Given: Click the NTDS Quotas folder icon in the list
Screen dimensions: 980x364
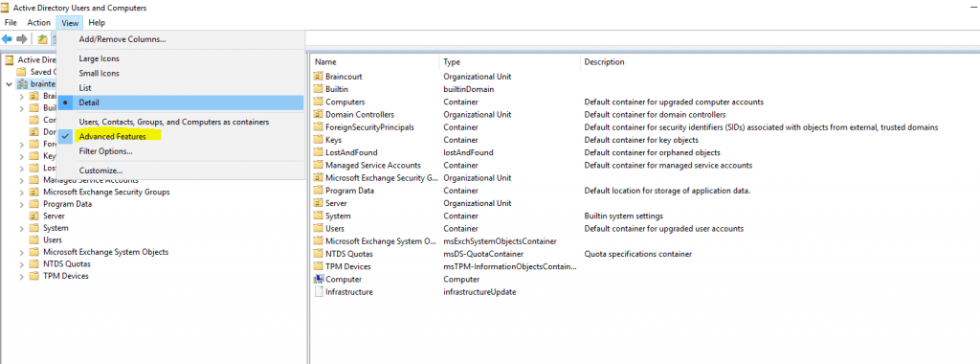Looking at the screenshot, I should coord(318,254).
